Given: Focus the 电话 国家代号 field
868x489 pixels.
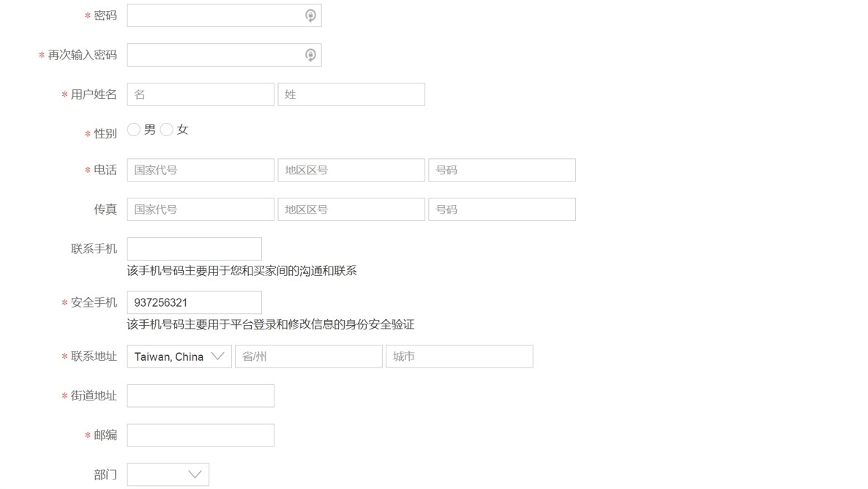Looking at the screenshot, I should [201, 170].
